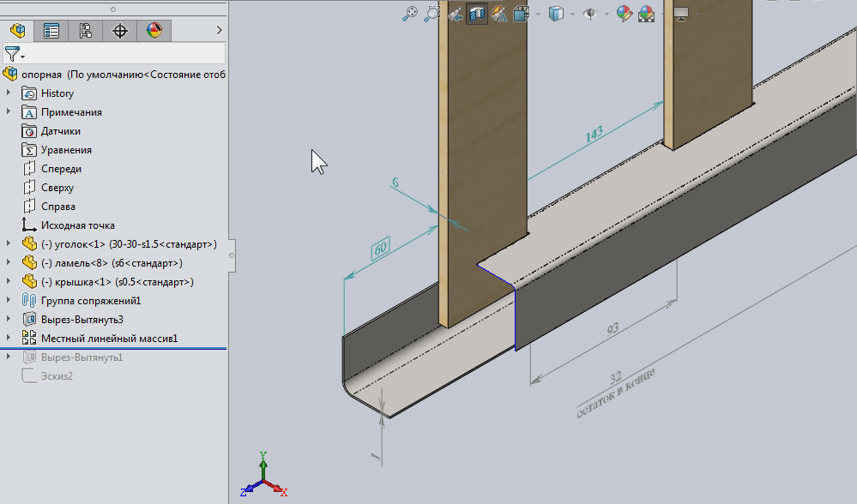Click the View Orientation cube icon

click(522, 14)
